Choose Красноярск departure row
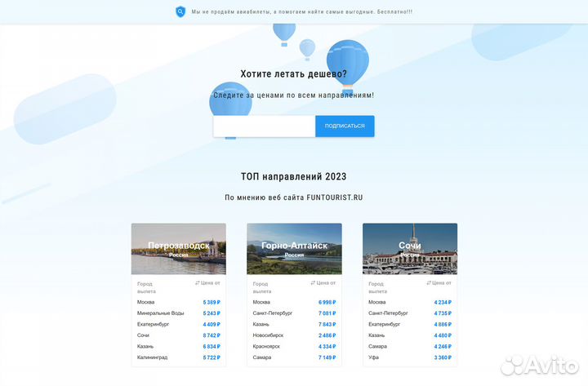The image size is (588, 386). click(x=294, y=346)
